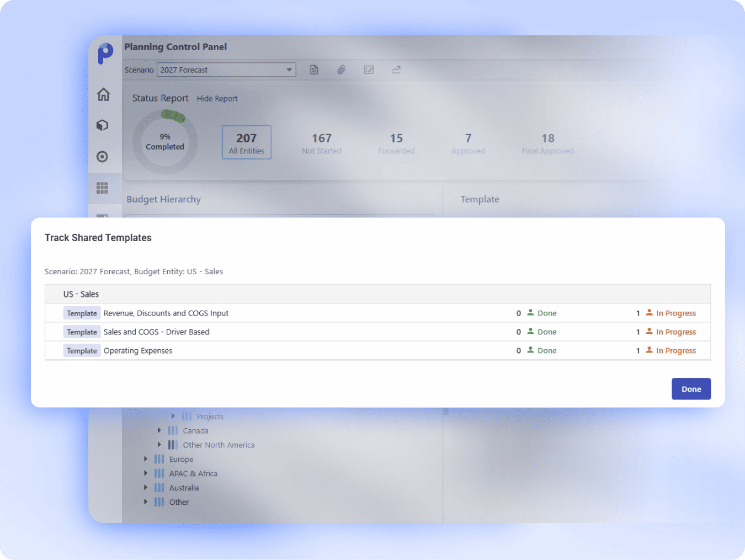This screenshot has width=745, height=560.
Task: Click Done status text for Operating Expenses
Action: [x=547, y=351]
